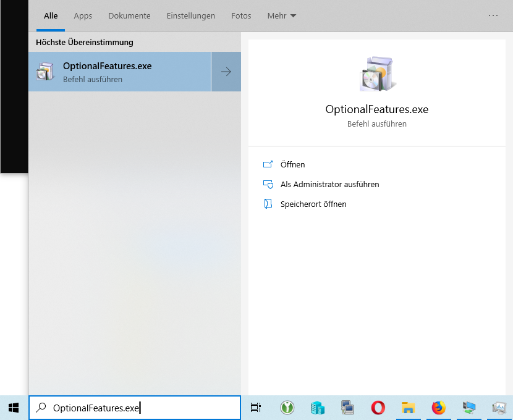Viewport: 513px width, 420px height.
Task: Open File Explorer from the taskbar
Action: tap(408, 408)
